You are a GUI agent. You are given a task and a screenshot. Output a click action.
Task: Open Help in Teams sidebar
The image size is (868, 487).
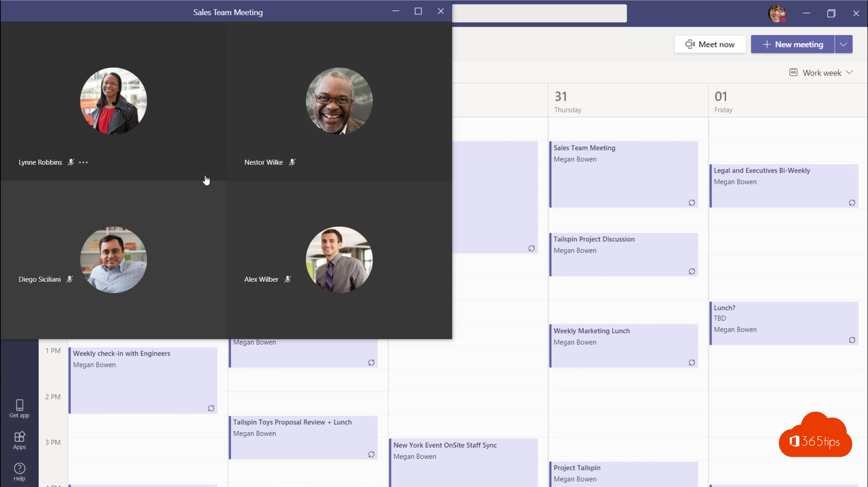point(19,472)
